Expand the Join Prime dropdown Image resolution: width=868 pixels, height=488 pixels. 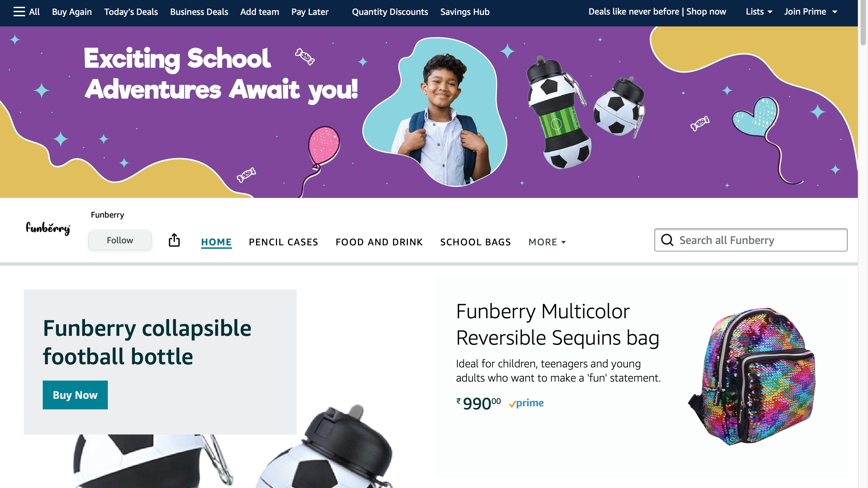pyautogui.click(x=810, y=12)
